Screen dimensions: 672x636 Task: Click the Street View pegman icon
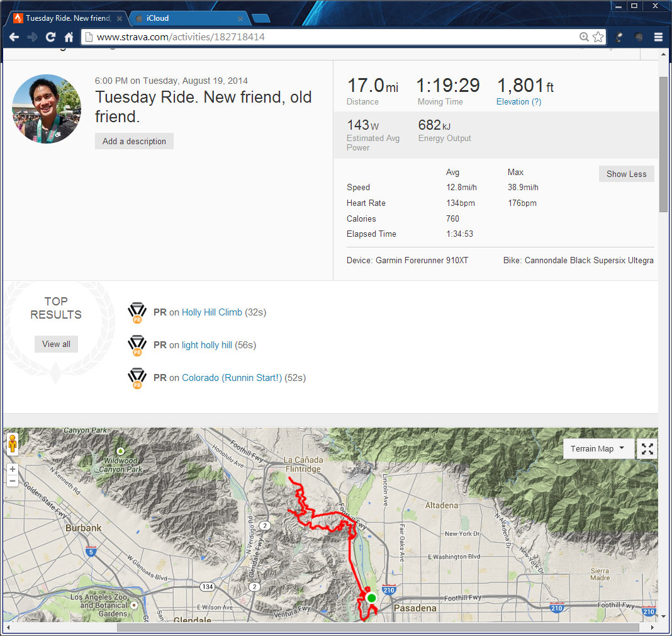pyautogui.click(x=13, y=443)
